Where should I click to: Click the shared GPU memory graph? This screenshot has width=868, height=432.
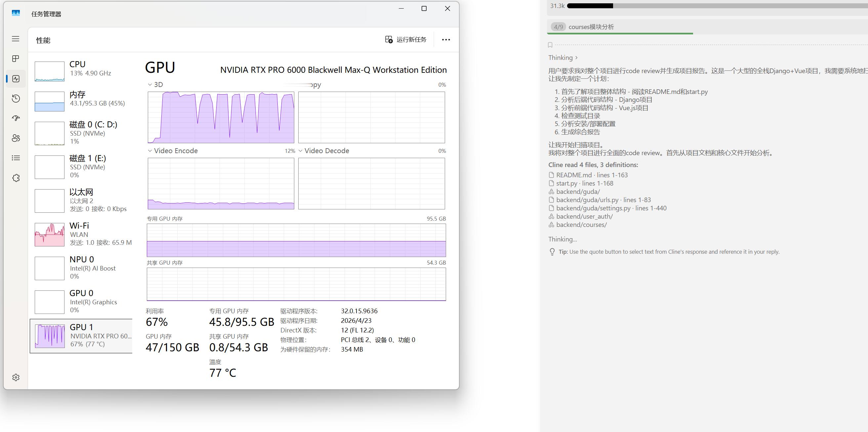(x=297, y=284)
